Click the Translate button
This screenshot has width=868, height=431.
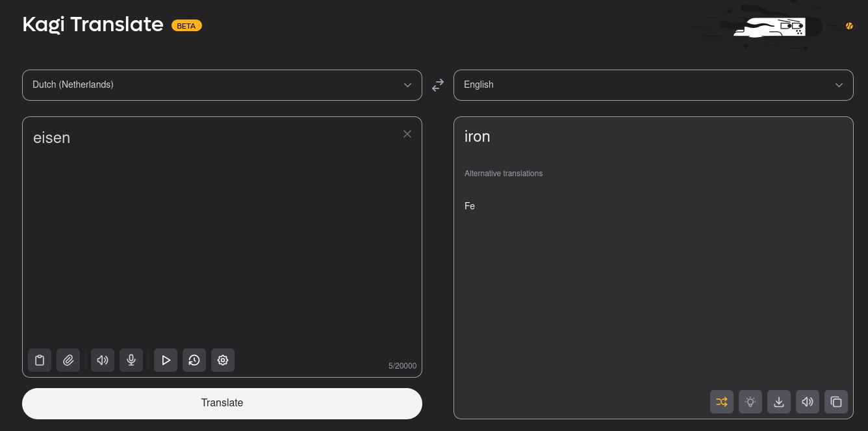(222, 403)
